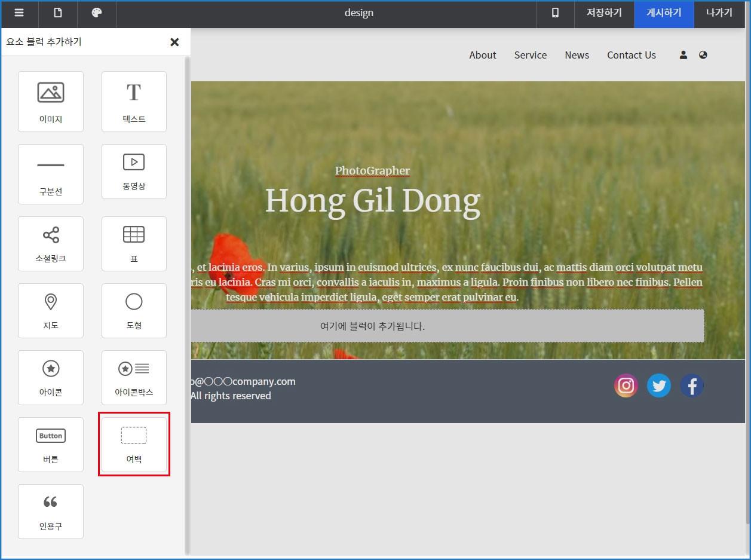Switch to mobile preview icon
The image size is (751, 560).
click(555, 13)
